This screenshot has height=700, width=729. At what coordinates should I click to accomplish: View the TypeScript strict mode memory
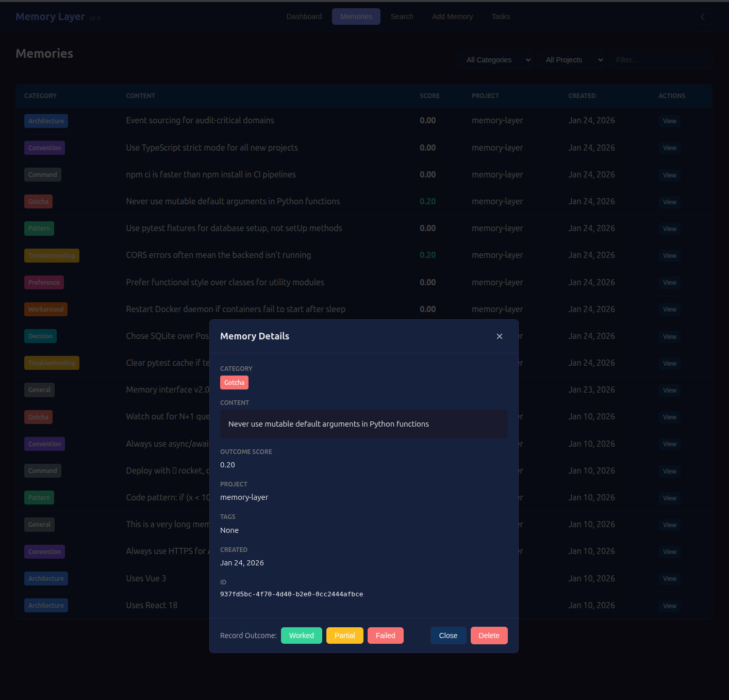(x=670, y=148)
